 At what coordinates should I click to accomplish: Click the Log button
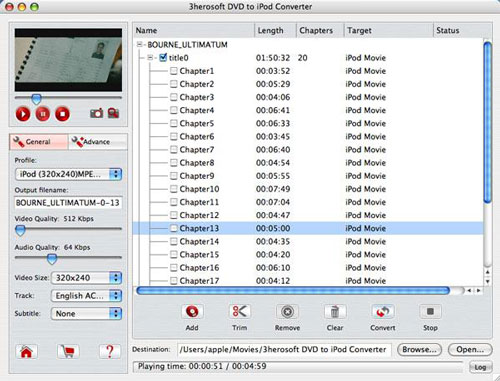480,367
